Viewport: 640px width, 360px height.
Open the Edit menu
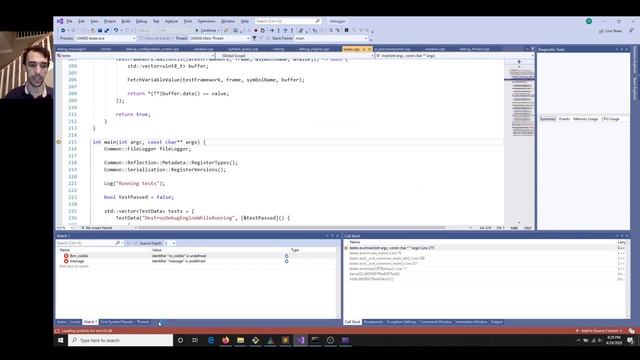[81, 21]
